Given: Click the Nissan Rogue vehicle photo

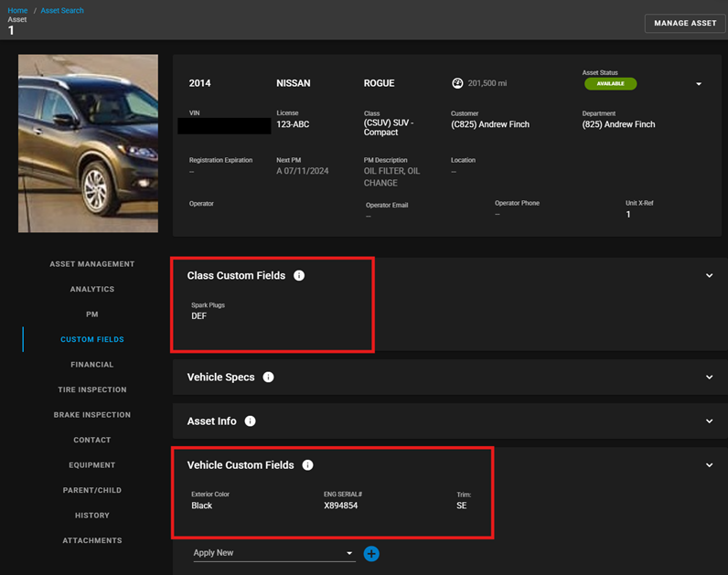Looking at the screenshot, I should [x=88, y=143].
